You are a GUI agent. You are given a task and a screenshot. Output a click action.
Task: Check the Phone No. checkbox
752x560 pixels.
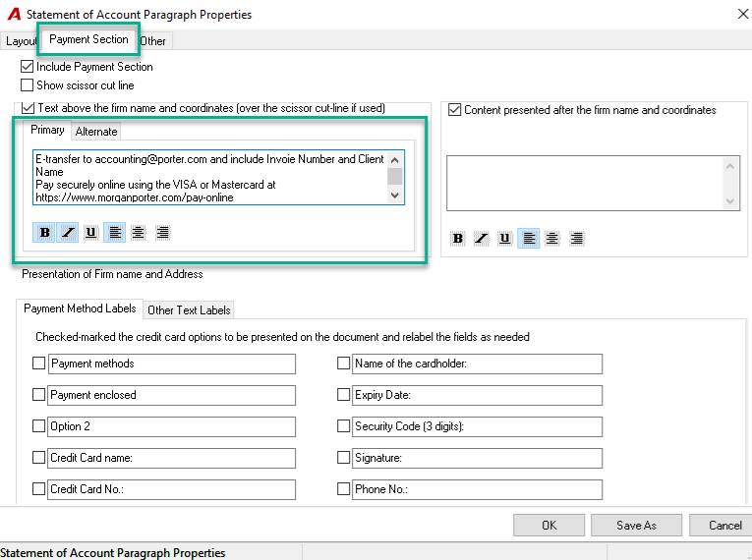pos(343,488)
